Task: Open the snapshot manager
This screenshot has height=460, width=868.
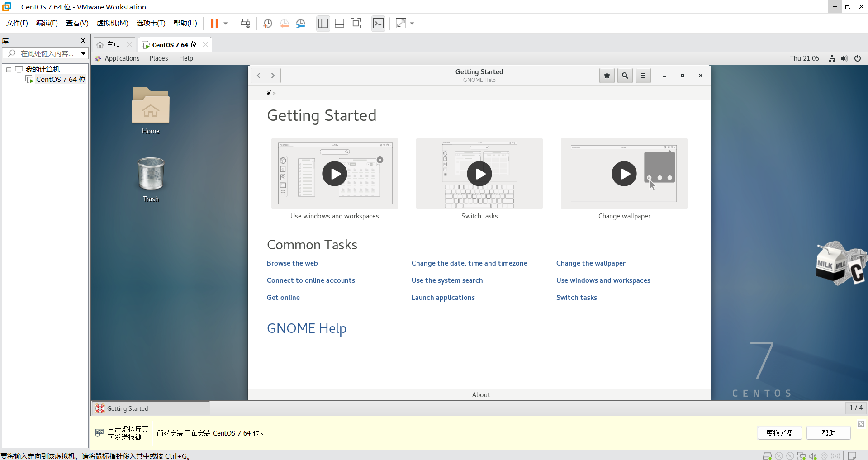Action: click(x=301, y=24)
